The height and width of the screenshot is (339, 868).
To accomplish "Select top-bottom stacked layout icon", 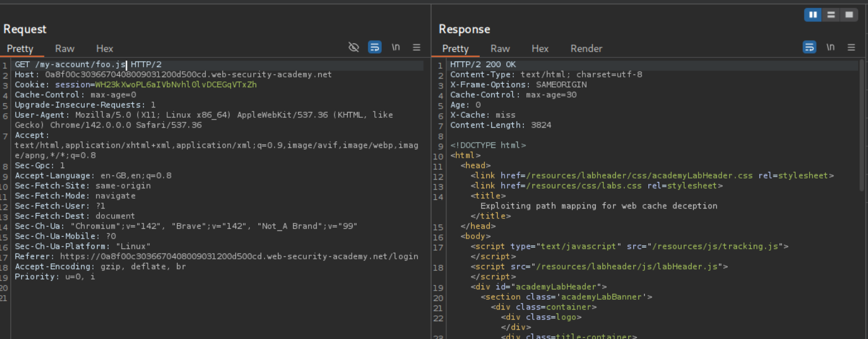I will click(831, 15).
